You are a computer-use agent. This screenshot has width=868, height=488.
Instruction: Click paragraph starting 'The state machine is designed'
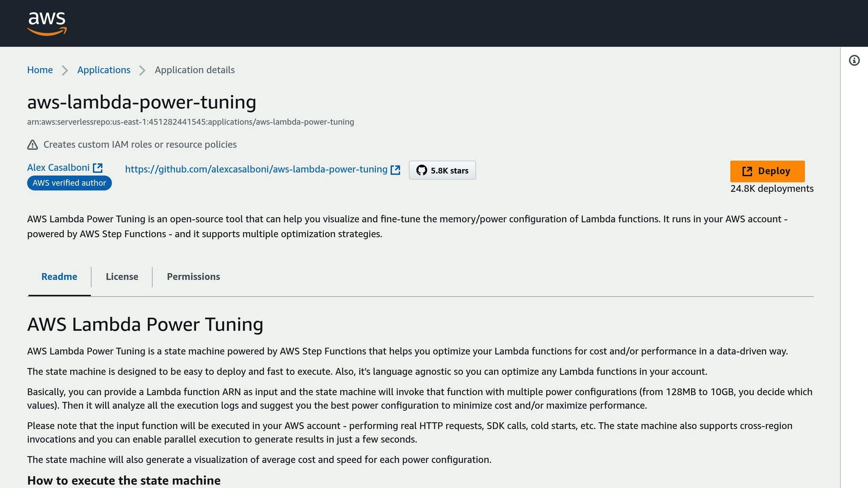click(367, 372)
